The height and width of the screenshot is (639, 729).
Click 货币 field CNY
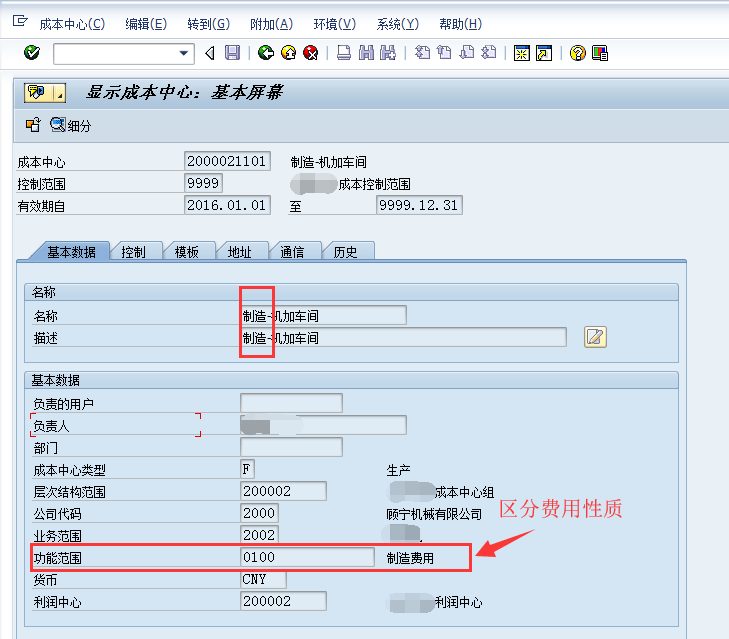(x=263, y=579)
